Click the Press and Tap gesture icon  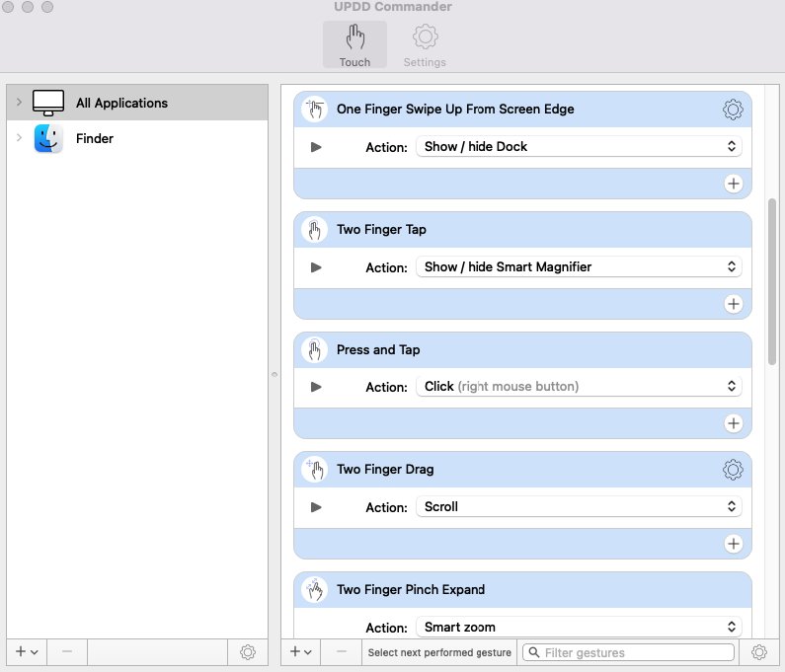(315, 350)
